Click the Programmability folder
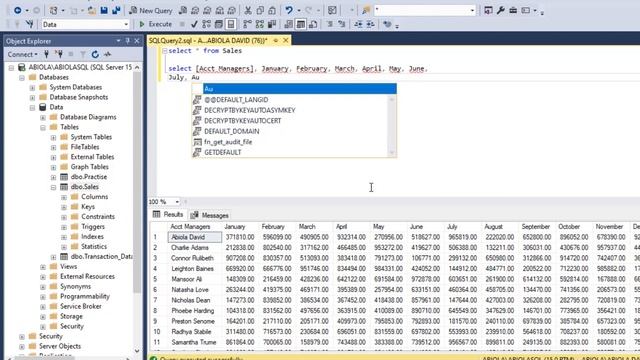Screen dimensions: 640x360 point(85,296)
